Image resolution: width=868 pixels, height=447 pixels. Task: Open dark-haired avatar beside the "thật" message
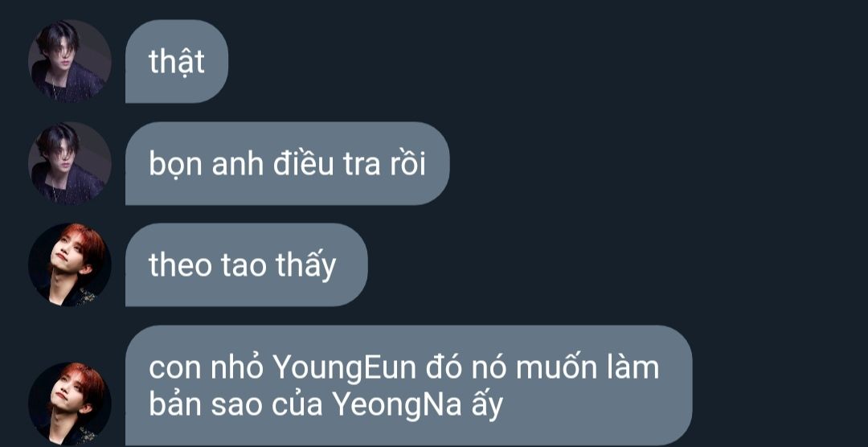click(x=70, y=61)
